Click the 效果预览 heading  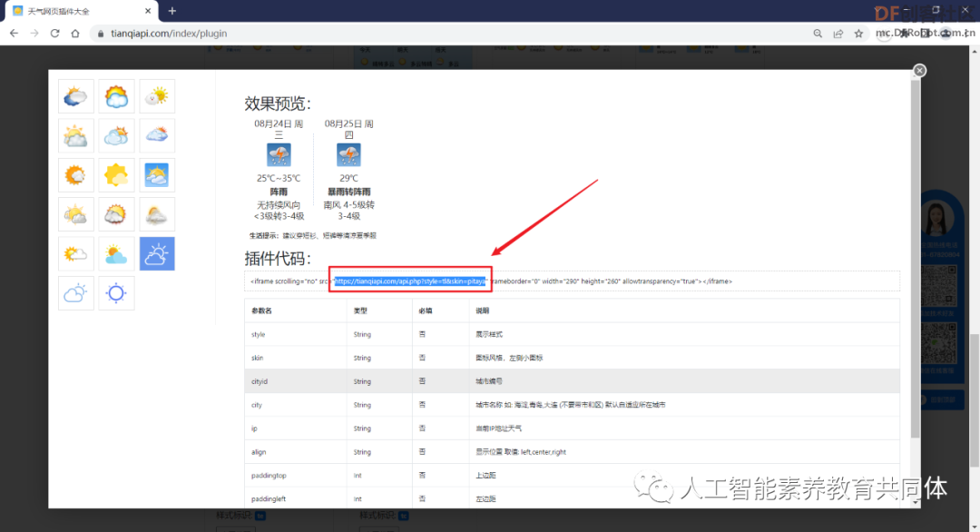click(x=278, y=103)
